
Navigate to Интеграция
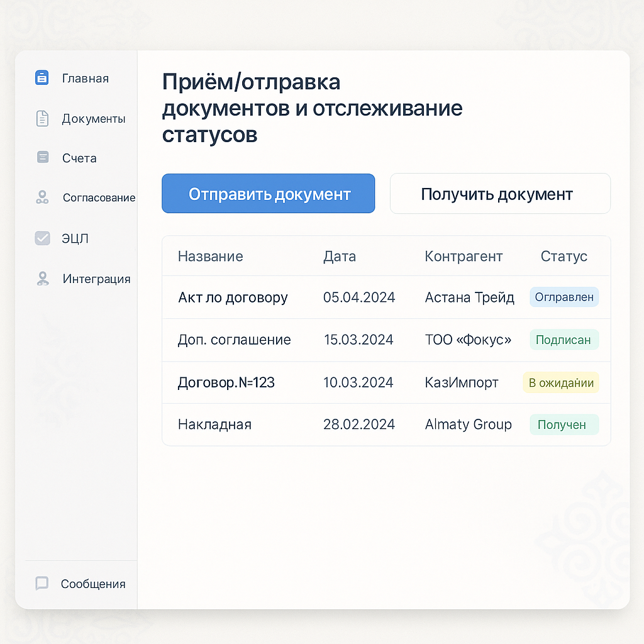(x=96, y=279)
